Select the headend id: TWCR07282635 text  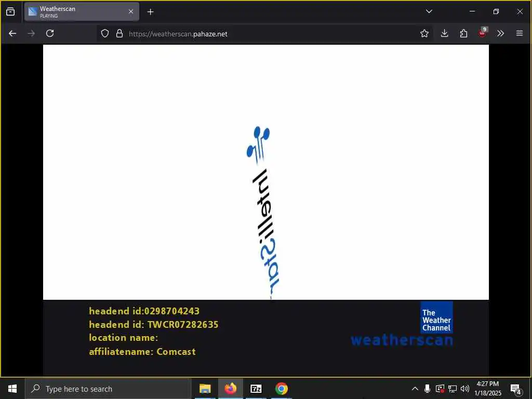tap(154, 325)
